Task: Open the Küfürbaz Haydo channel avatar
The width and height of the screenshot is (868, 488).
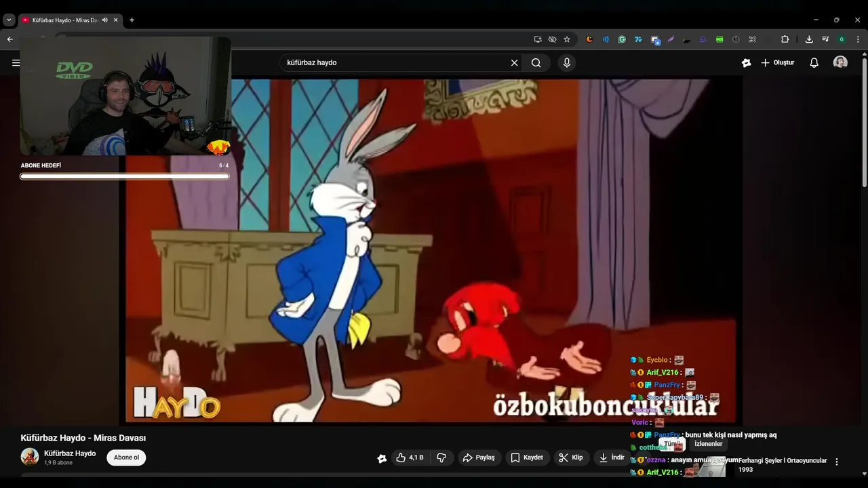Action: (30, 457)
